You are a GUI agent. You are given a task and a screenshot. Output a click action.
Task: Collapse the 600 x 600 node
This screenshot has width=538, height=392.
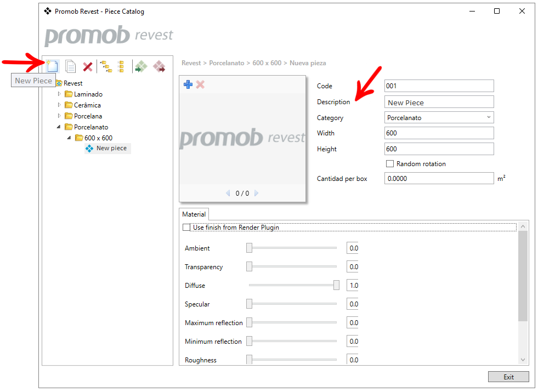[69, 138]
